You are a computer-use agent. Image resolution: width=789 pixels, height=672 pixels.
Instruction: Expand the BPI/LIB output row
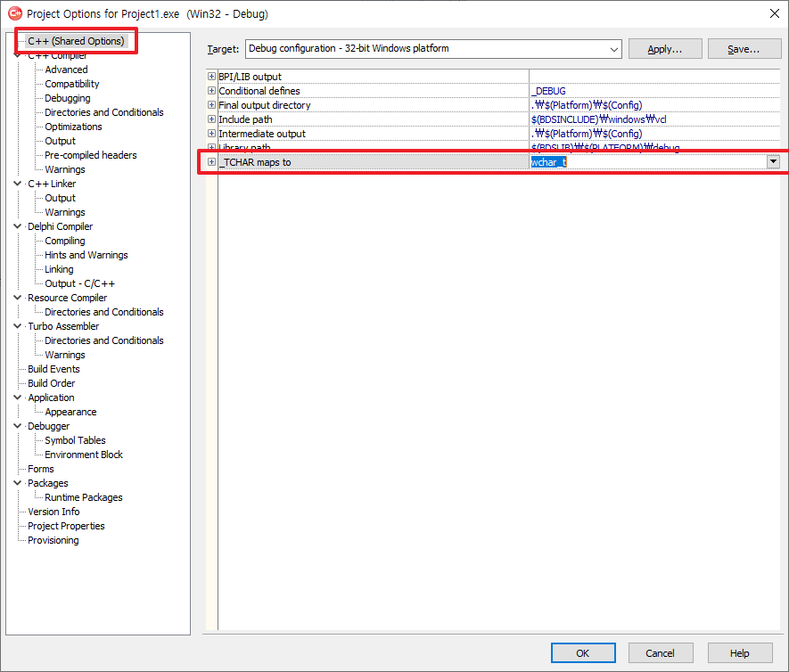pos(212,77)
